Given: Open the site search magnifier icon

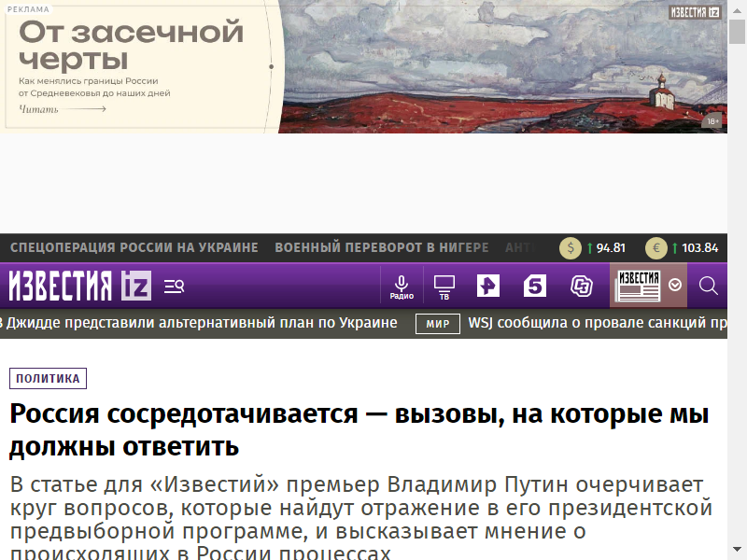Looking at the screenshot, I should 708,286.
